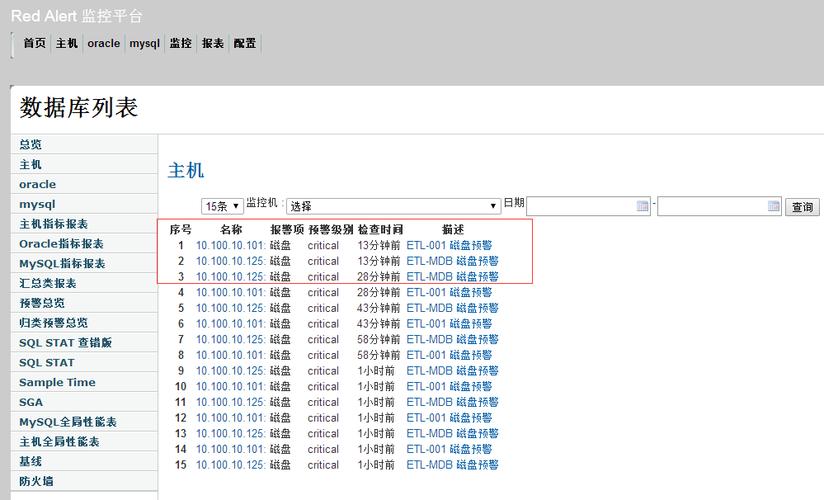
Task: Open ETL-MDB 磁盘预警 description in row 2
Action: tap(452, 261)
